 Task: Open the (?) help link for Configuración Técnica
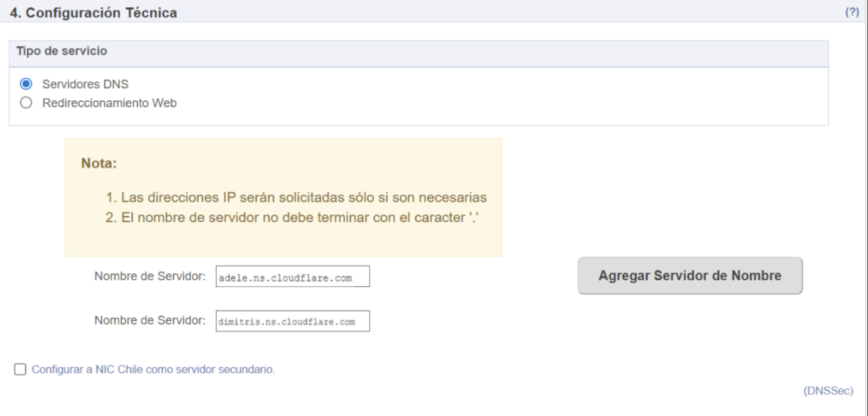pyautogui.click(x=852, y=12)
